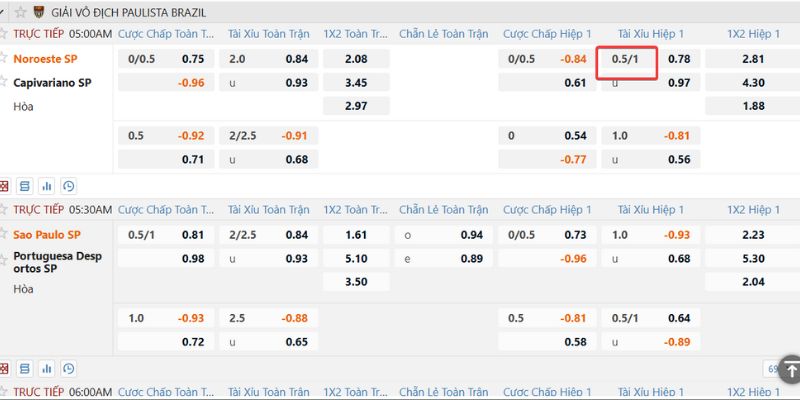Pick first-half draw odds 1.88

point(754,106)
